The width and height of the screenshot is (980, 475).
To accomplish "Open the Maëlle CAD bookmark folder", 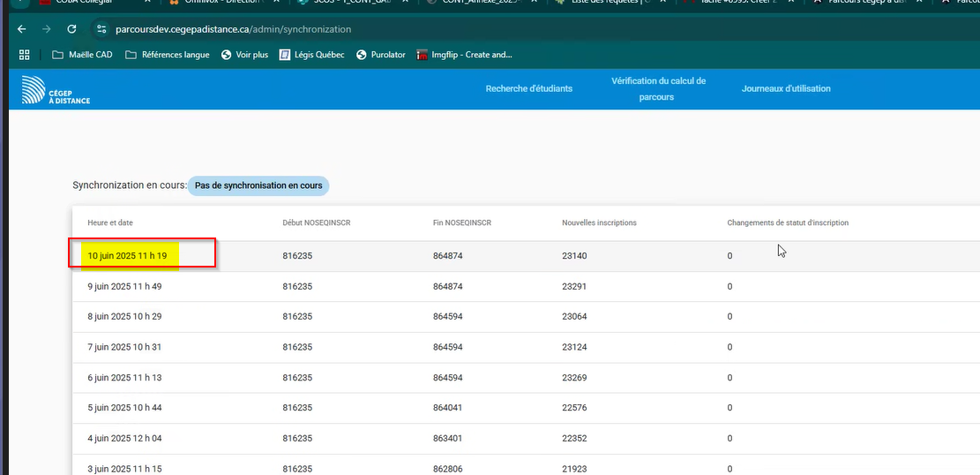I will 82,55.
